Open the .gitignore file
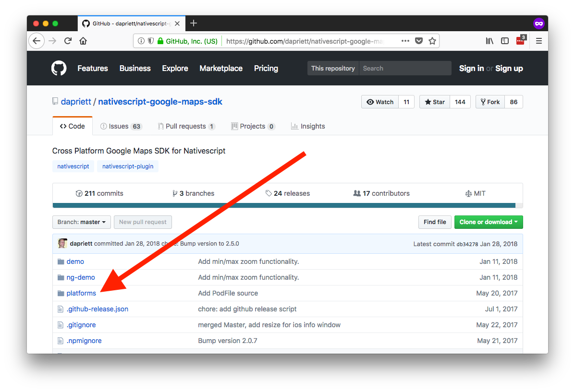This screenshot has height=392, width=575. [81, 325]
